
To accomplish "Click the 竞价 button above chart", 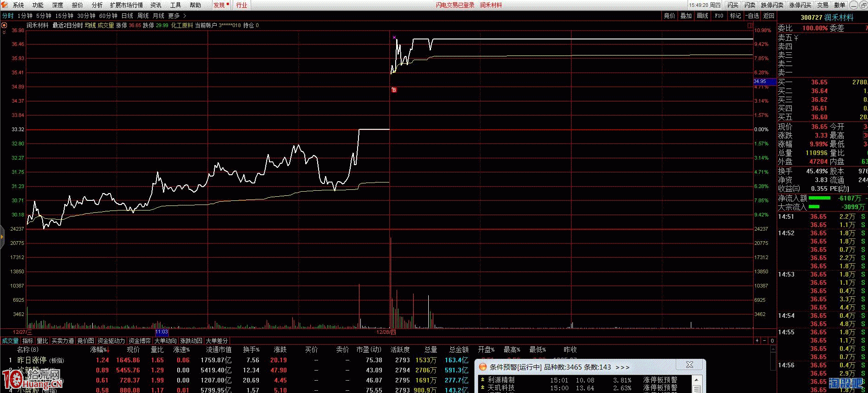I will [669, 16].
